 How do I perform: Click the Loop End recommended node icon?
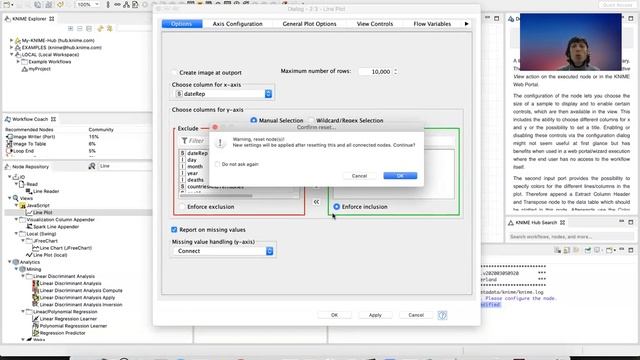(9, 151)
